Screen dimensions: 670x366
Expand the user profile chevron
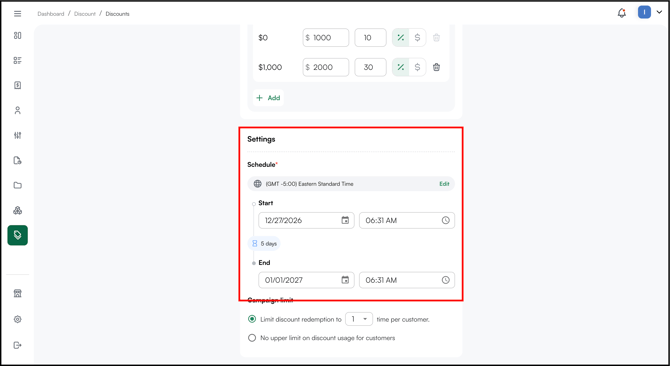659,12
